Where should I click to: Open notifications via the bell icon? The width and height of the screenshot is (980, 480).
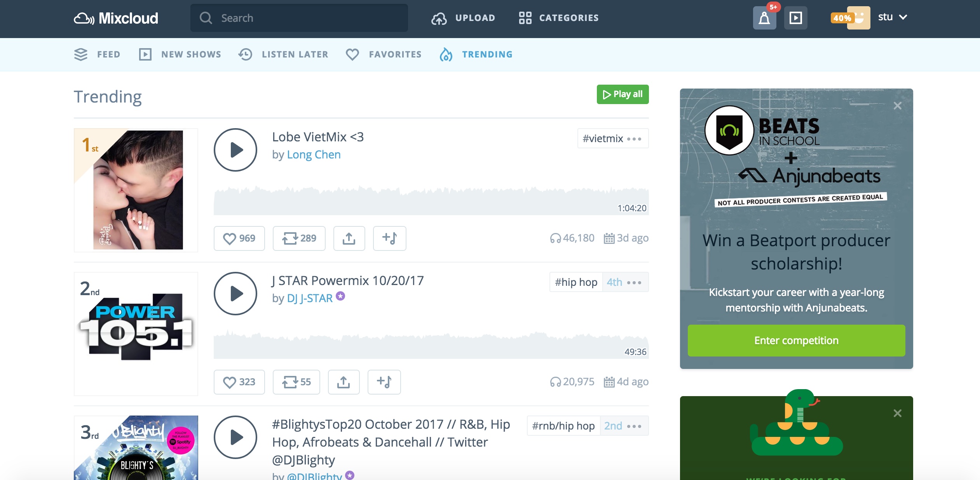tap(764, 18)
